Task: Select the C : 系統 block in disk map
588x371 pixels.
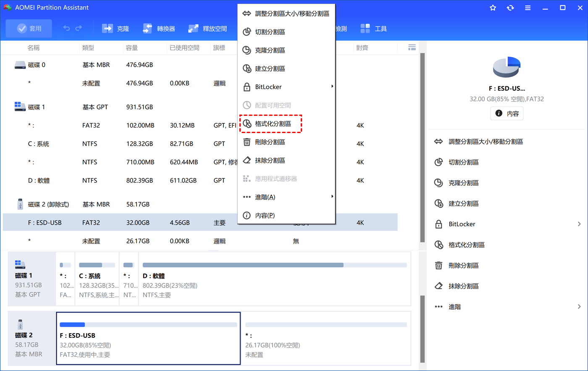Action: tap(97, 279)
